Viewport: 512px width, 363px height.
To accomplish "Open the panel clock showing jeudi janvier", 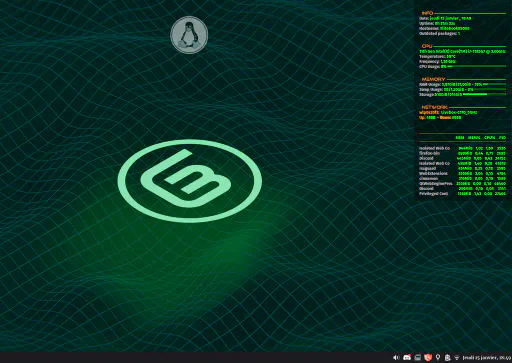I will click(x=487, y=358).
